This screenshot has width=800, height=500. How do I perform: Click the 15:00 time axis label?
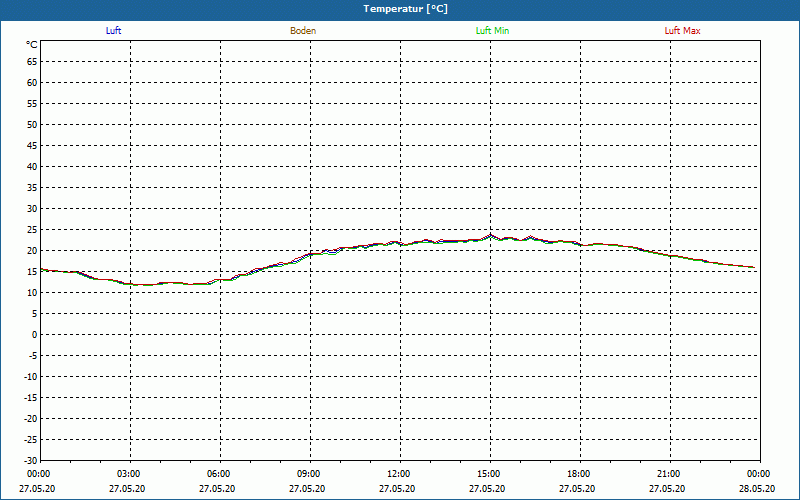coord(487,474)
